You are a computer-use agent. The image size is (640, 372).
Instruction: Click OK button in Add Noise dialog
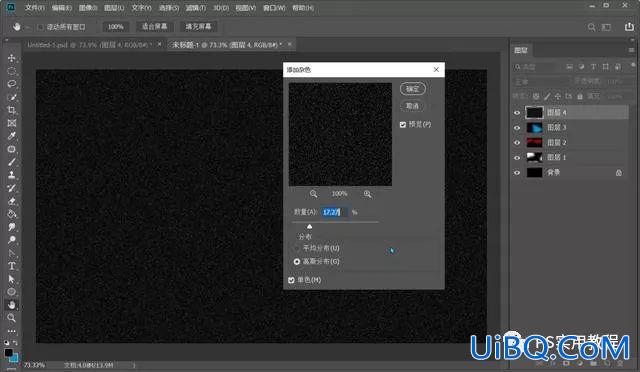point(413,89)
